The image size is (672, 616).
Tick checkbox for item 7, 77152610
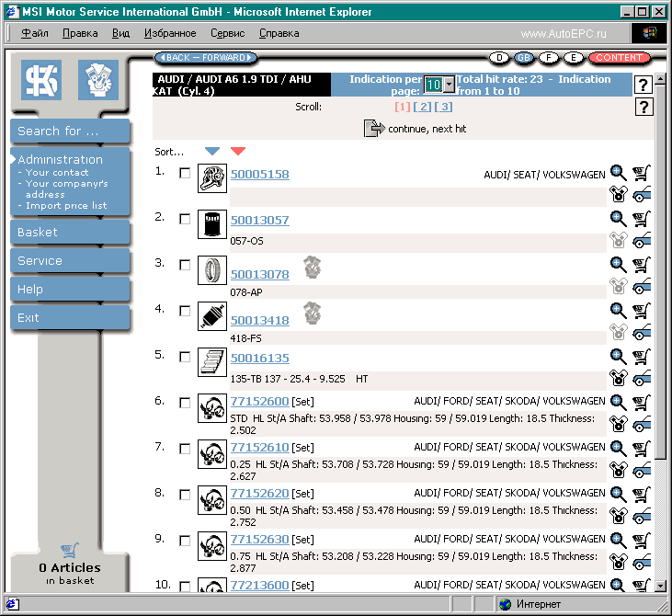[x=185, y=449]
